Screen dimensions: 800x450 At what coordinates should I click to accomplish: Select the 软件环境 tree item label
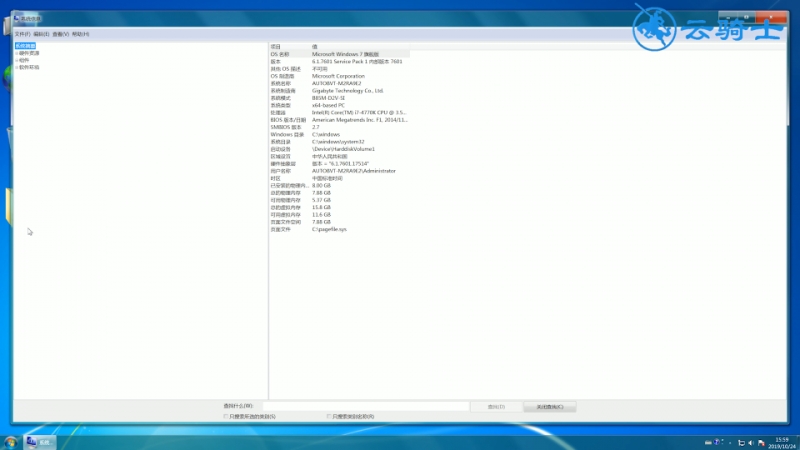click(29, 67)
